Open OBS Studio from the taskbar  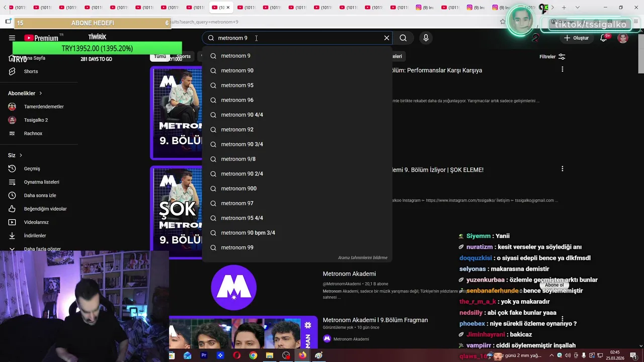click(x=286, y=355)
